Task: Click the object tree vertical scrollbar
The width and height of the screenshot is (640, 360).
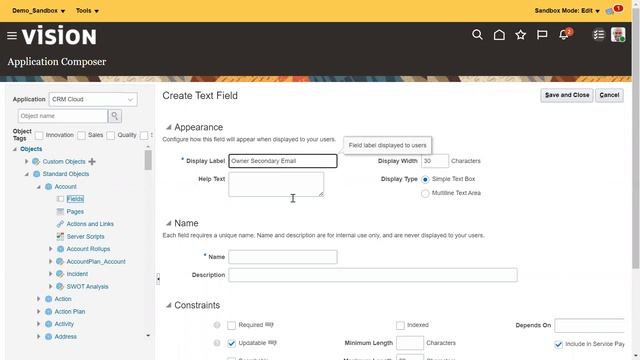Action: click(x=148, y=160)
